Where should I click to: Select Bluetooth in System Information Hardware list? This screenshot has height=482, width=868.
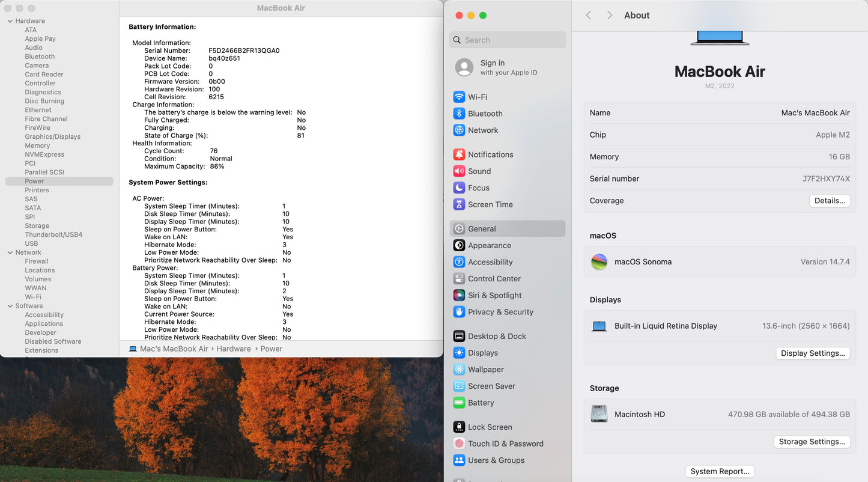point(40,56)
